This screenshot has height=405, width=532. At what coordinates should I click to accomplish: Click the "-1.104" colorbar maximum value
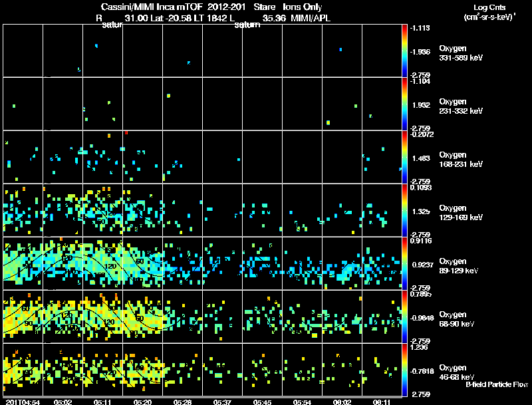(x=420, y=81)
